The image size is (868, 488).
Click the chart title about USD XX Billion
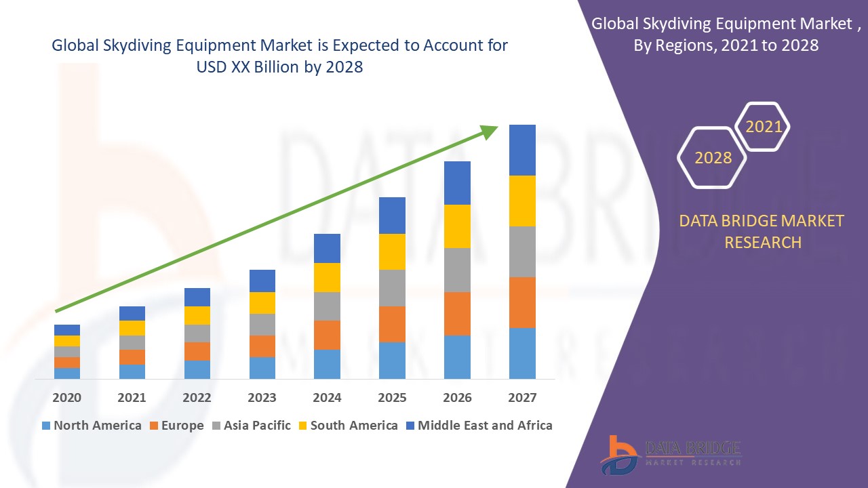[279, 56]
